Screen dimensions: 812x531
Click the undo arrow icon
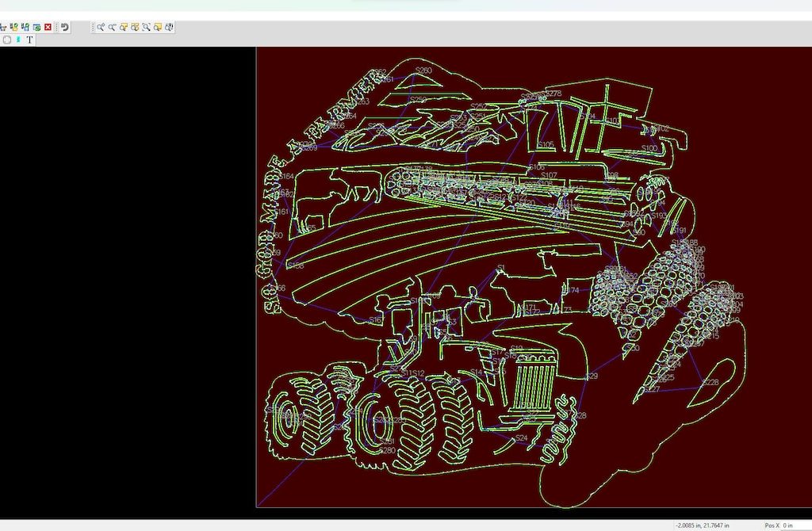tap(65, 27)
